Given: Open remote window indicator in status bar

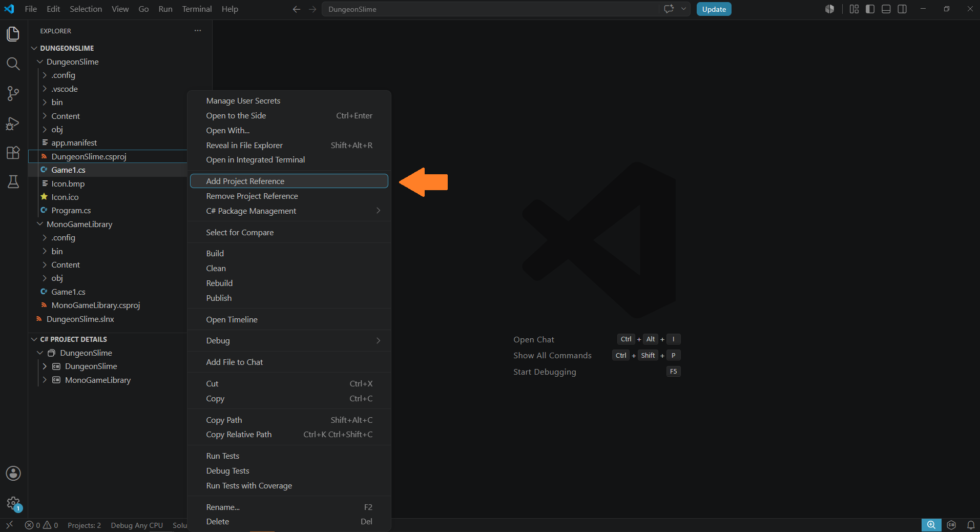Looking at the screenshot, I should click(9, 525).
